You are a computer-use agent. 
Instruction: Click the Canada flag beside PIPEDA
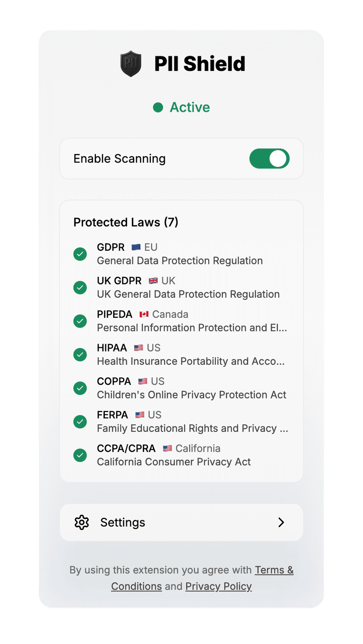(x=144, y=314)
